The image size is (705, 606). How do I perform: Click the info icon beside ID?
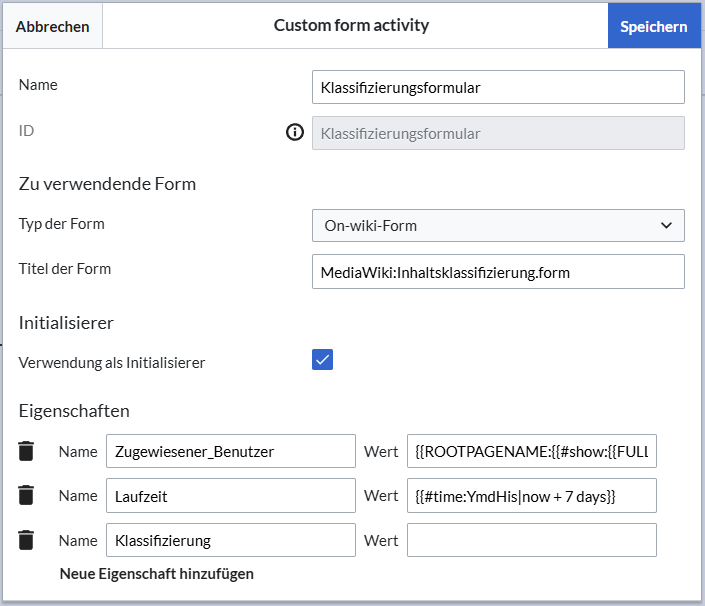(295, 133)
